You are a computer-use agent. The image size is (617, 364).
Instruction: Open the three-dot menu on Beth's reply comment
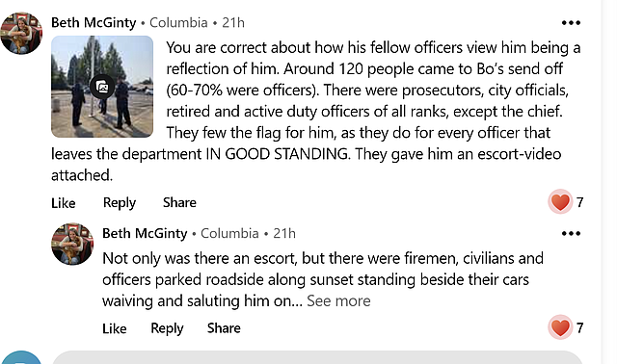coord(571,233)
